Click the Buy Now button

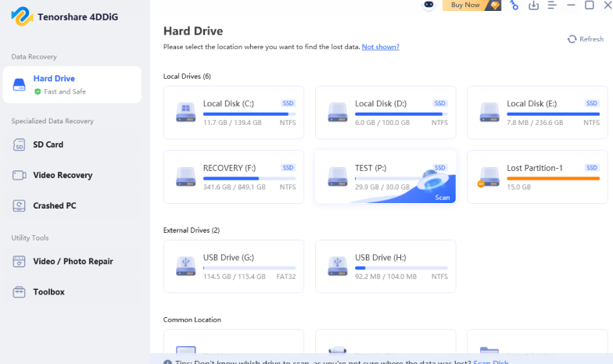click(471, 5)
